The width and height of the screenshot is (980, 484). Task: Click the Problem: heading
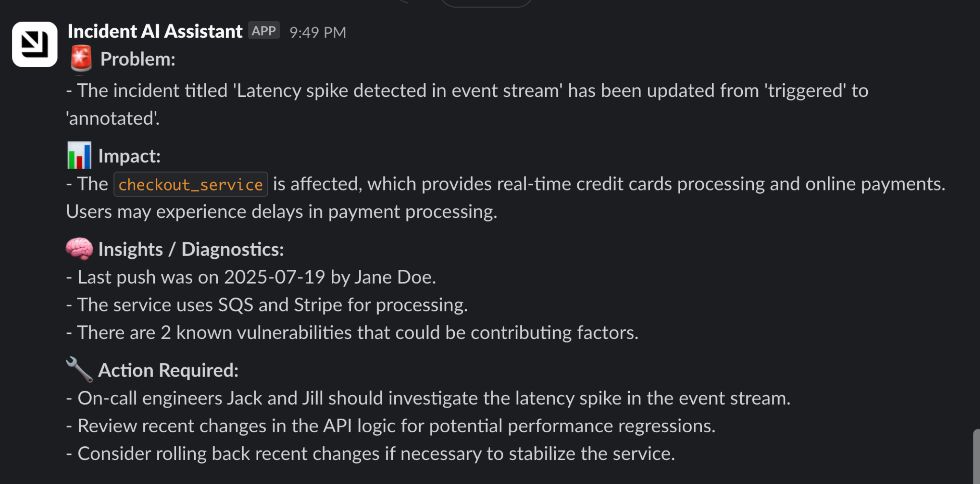click(x=138, y=59)
